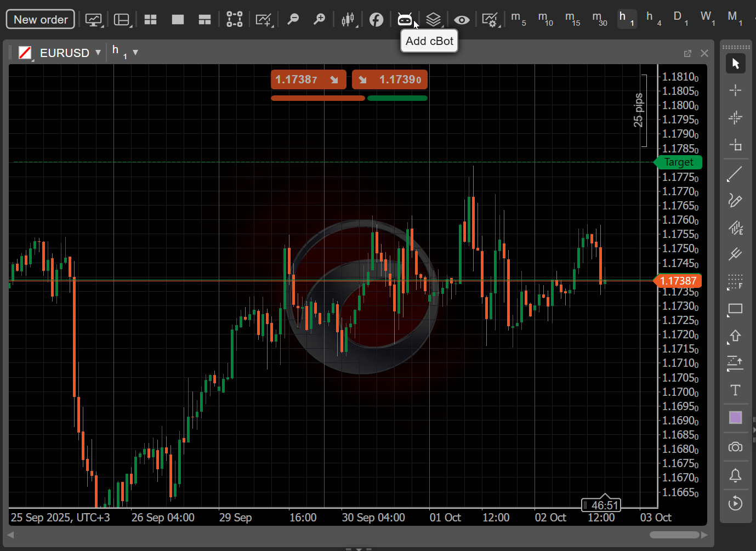756x551 pixels.
Task: Enable single chart view mode
Action: tap(177, 19)
